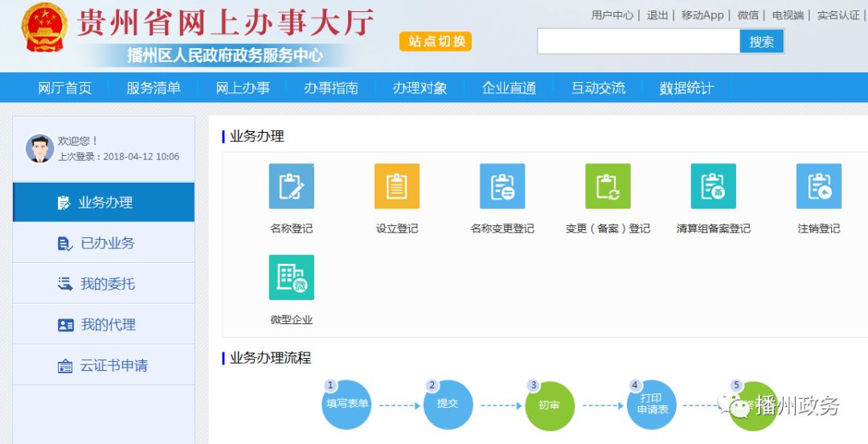
Task: Open the 名称登记 icon
Action: 291,187
